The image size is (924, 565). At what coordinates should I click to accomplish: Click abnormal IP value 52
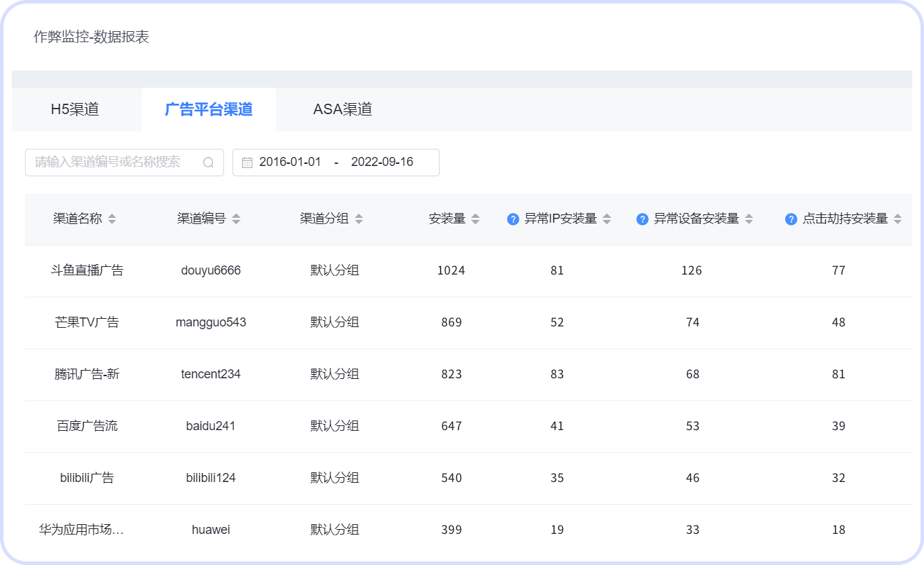[557, 323]
